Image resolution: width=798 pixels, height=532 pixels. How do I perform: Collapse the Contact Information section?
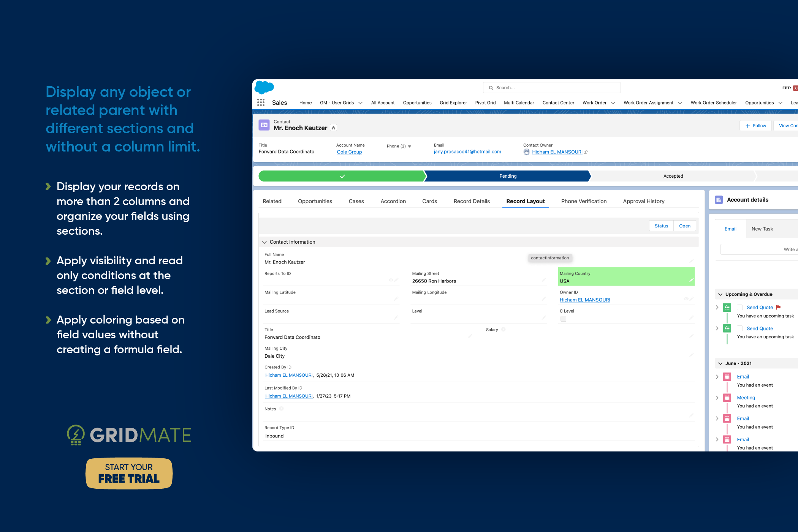click(x=264, y=242)
